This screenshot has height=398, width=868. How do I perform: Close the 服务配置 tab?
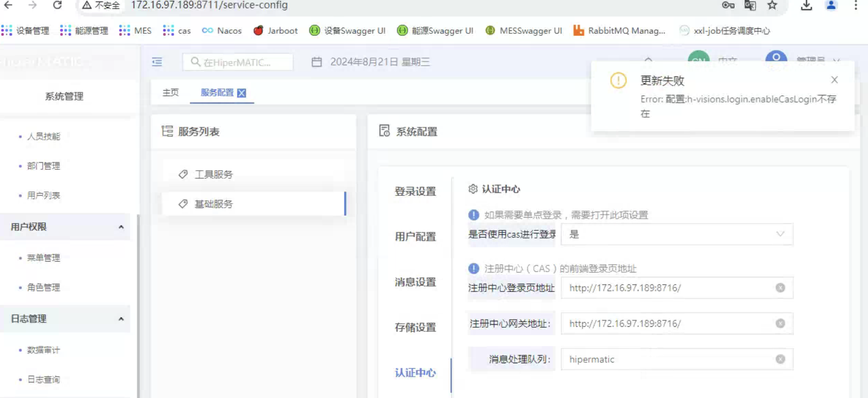coord(242,93)
